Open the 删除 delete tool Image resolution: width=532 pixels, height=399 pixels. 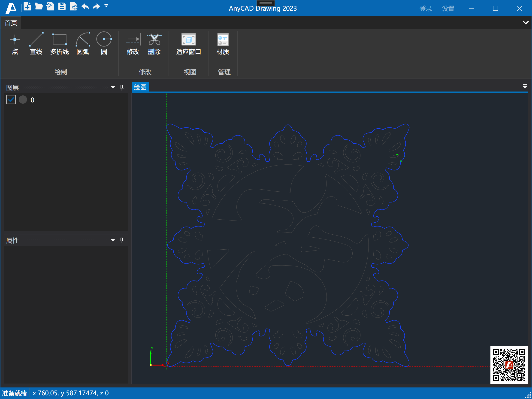click(154, 44)
